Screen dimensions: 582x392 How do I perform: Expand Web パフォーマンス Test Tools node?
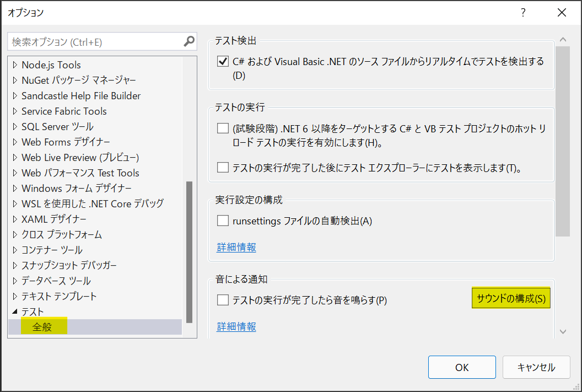coord(15,173)
